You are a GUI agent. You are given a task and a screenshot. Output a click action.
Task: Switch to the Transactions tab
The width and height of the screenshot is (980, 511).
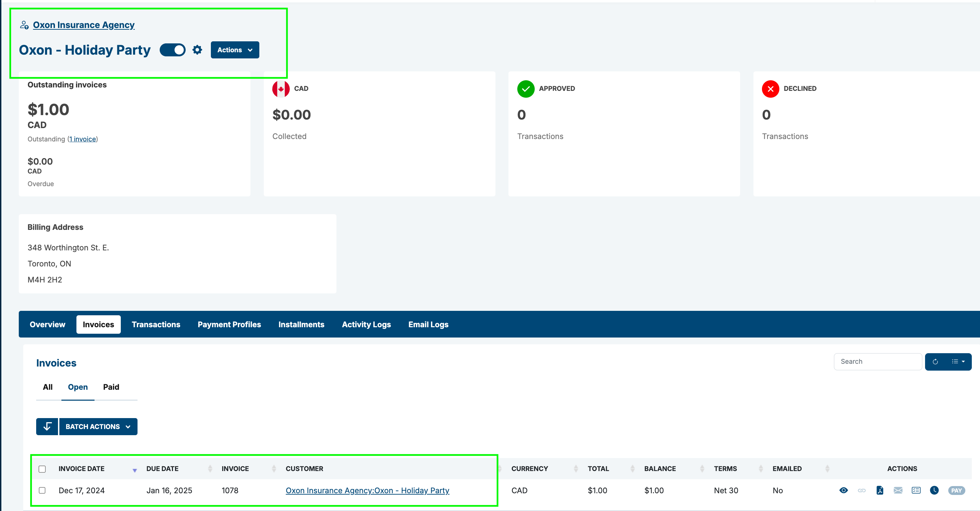[x=156, y=324]
